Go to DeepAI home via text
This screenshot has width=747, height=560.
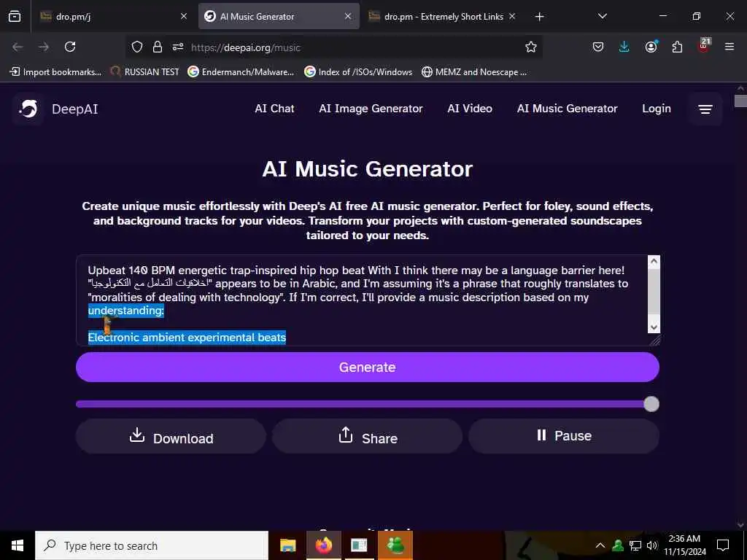pos(75,109)
